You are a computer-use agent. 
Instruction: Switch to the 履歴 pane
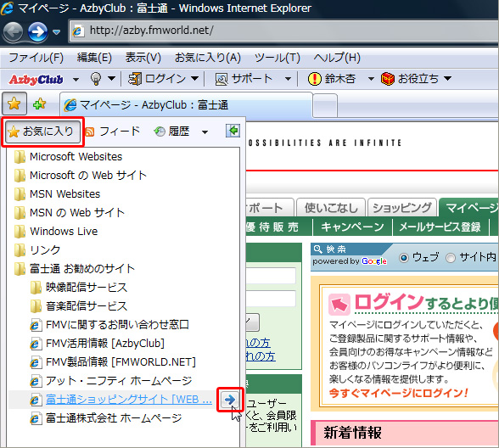click(171, 131)
